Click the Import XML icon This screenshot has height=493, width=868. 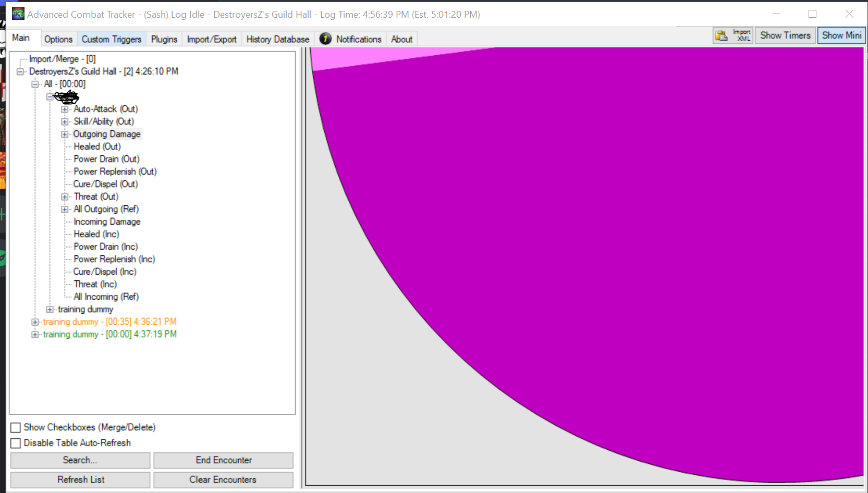722,35
